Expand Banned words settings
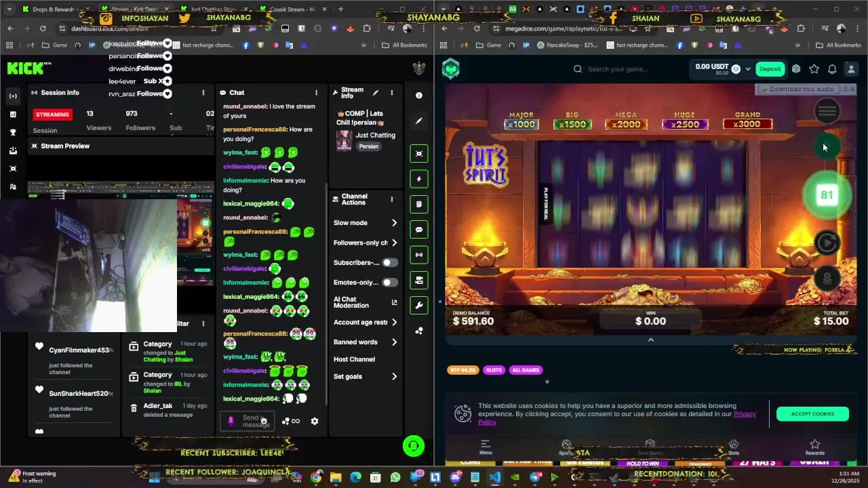868x488 pixels. pyautogui.click(x=366, y=342)
